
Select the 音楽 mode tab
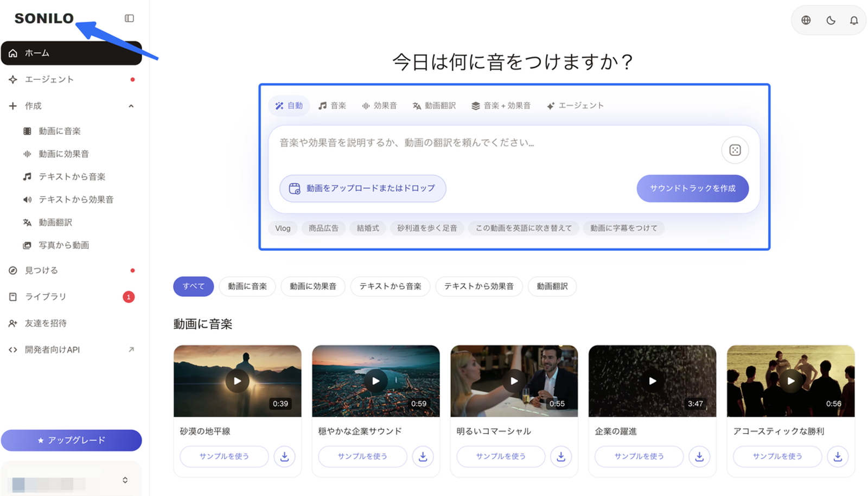pos(332,106)
